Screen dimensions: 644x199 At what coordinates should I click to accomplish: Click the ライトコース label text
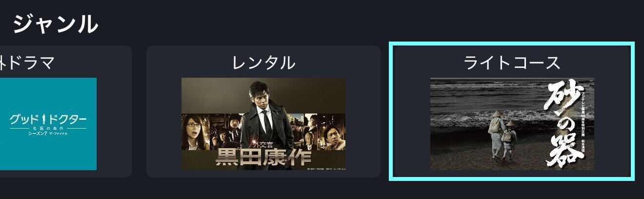pos(512,63)
